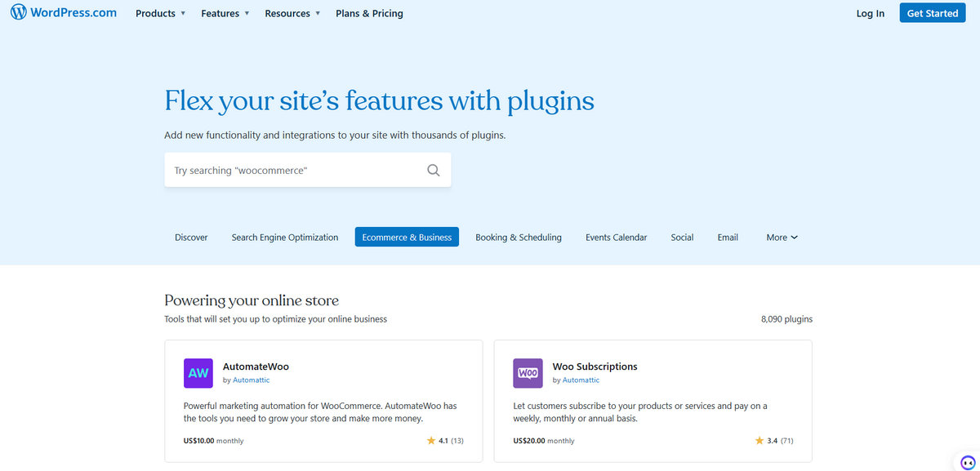Click the Log In link
This screenshot has height=471, width=980.
click(x=871, y=13)
